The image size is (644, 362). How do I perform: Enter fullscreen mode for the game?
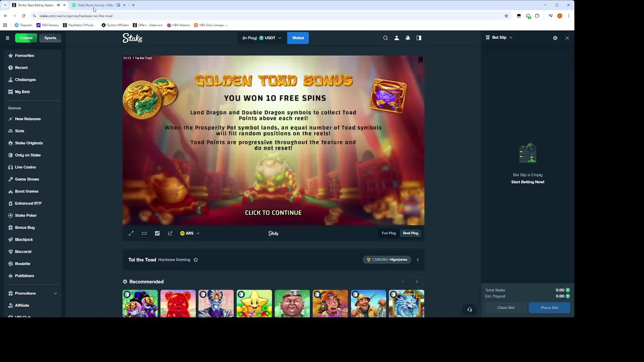tap(131, 233)
